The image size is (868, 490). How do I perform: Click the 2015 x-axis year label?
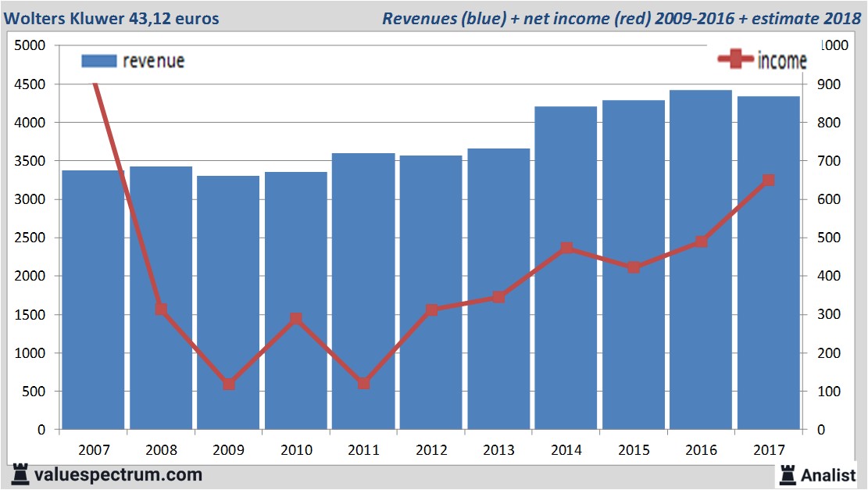(x=634, y=449)
